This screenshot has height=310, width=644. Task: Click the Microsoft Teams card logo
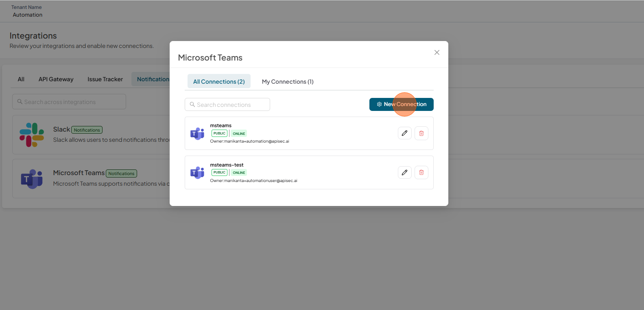(x=32, y=179)
